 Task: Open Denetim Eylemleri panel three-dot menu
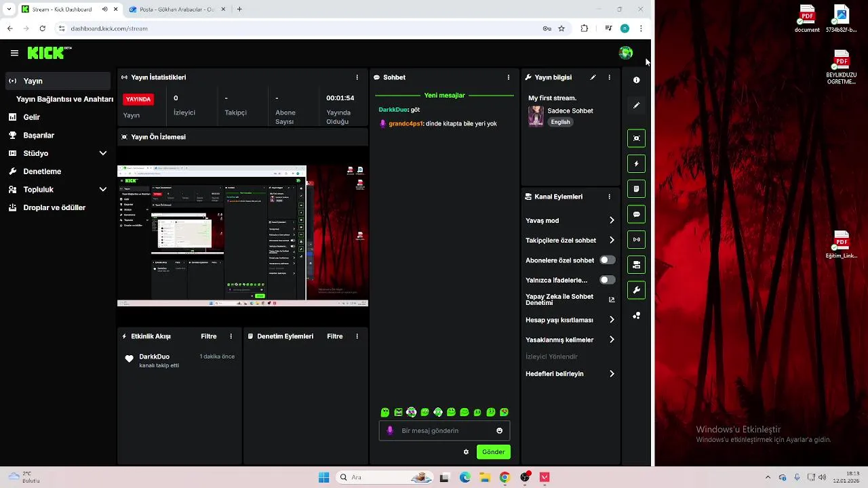[x=357, y=336]
